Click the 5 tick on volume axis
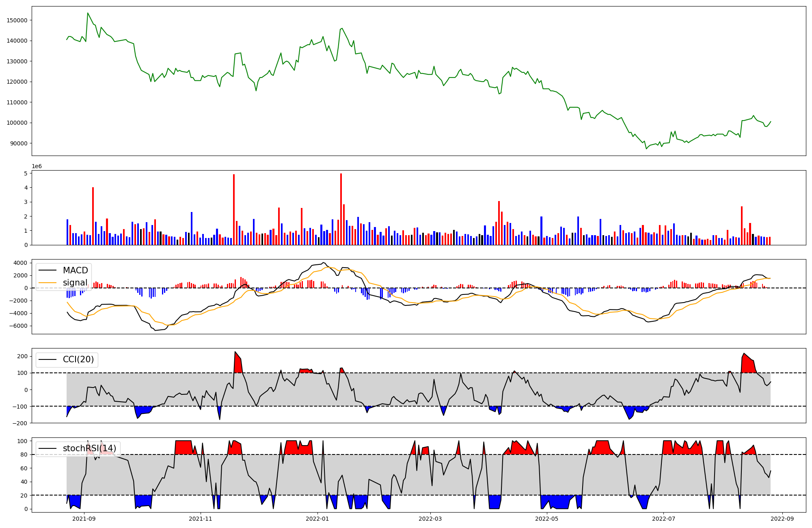Viewport: 812px width, 528px height. pyautogui.click(x=26, y=173)
